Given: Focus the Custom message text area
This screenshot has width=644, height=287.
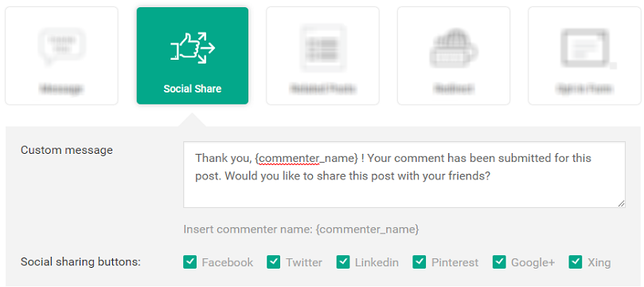Looking at the screenshot, I should [404, 175].
